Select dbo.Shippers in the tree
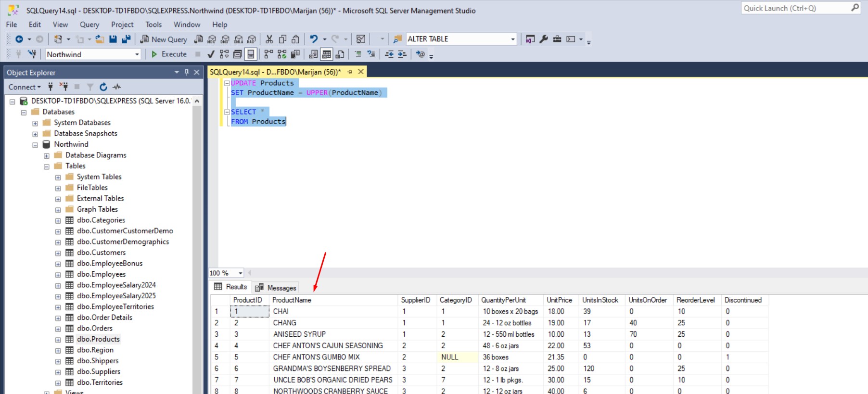This screenshot has width=868, height=394. point(98,361)
